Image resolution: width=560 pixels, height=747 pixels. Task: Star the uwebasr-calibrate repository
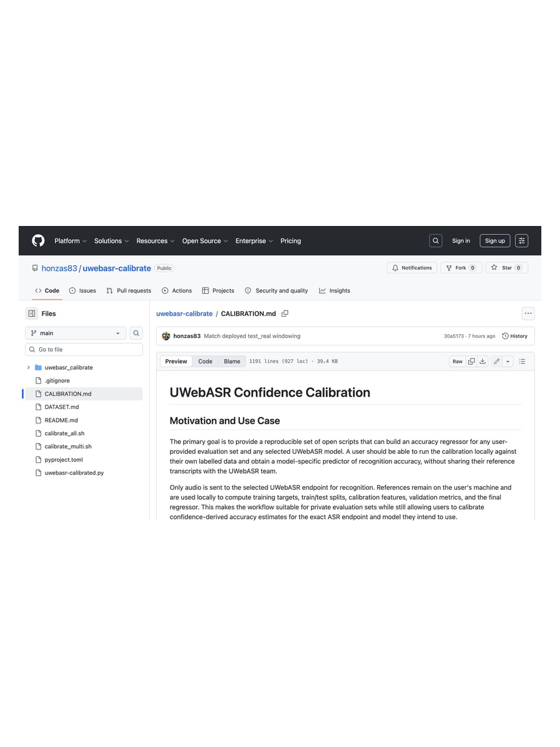tap(506, 268)
